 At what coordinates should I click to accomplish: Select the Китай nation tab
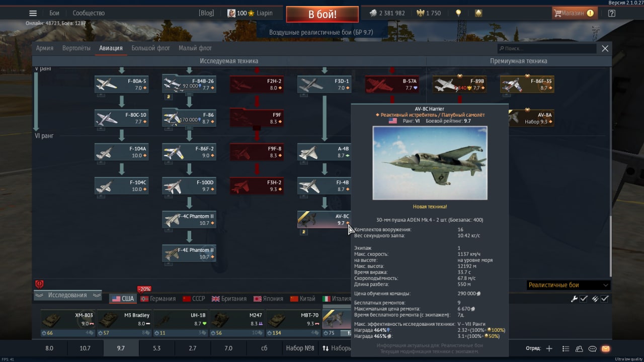click(302, 299)
